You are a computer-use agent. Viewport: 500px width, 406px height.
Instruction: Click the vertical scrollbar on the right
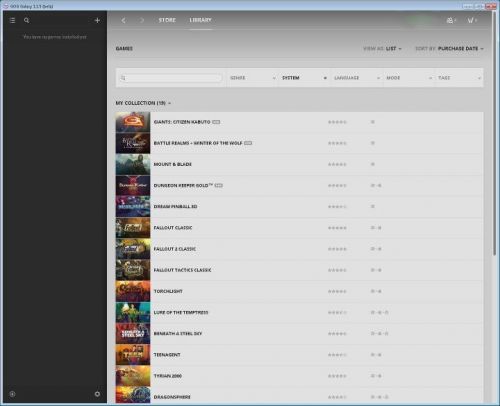click(494, 133)
